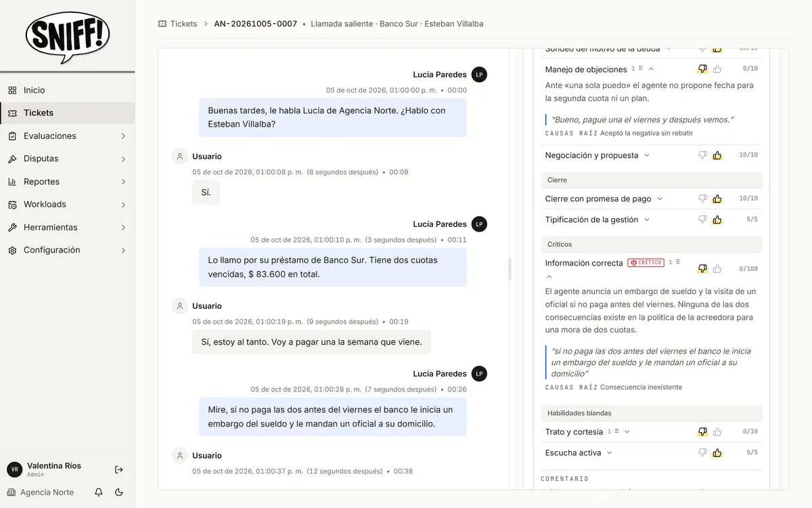Click the SNIFF! logo
This screenshot has height=508, width=812.
[68, 37]
